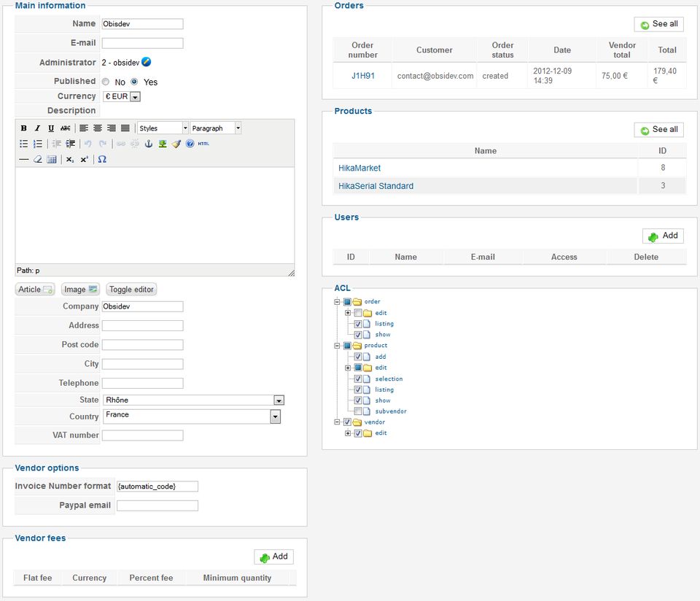Viewport: 700px width, 601px height.
Task: Insert a table in the editor
Action: [x=52, y=160]
